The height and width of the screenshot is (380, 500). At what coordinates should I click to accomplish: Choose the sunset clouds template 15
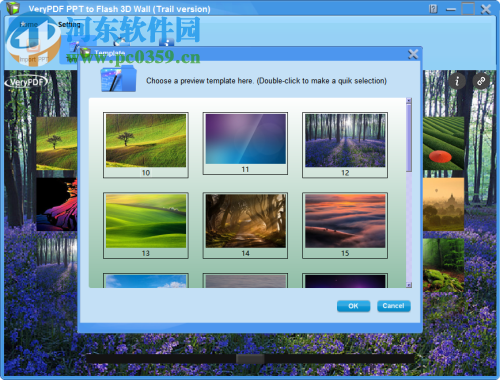click(345, 225)
